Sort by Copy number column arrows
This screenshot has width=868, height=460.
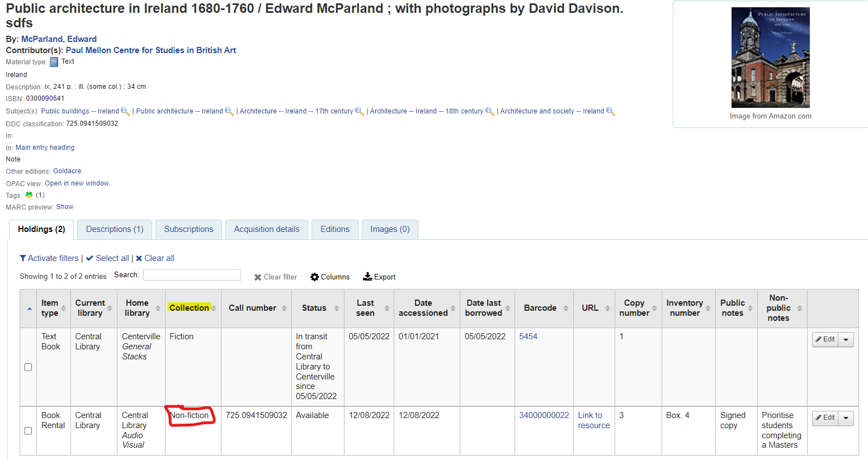coord(654,308)
